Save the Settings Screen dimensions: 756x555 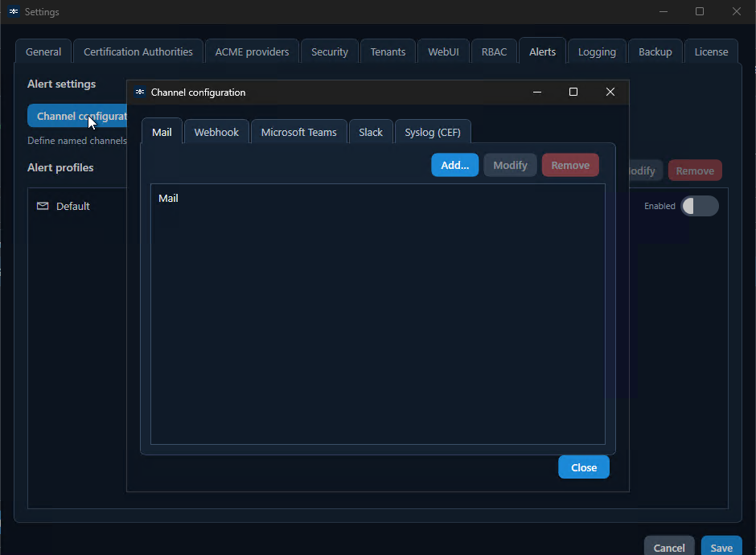(721, 547)
